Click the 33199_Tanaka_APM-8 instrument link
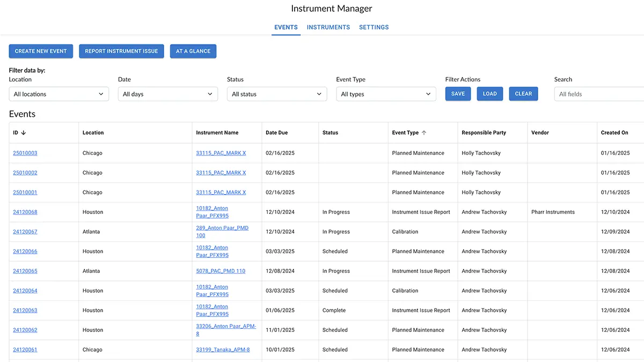644x362 pixels. click(x=223, y=350)
